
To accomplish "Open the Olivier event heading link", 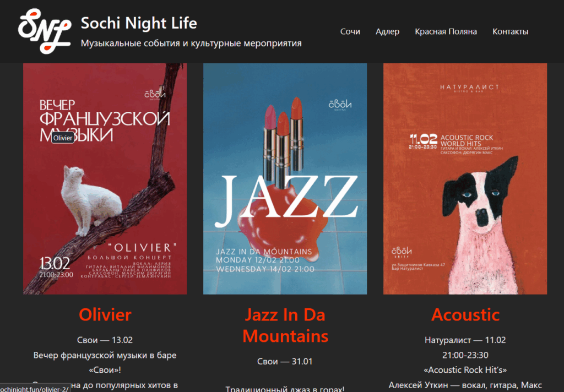I will (x=105, y=315).
